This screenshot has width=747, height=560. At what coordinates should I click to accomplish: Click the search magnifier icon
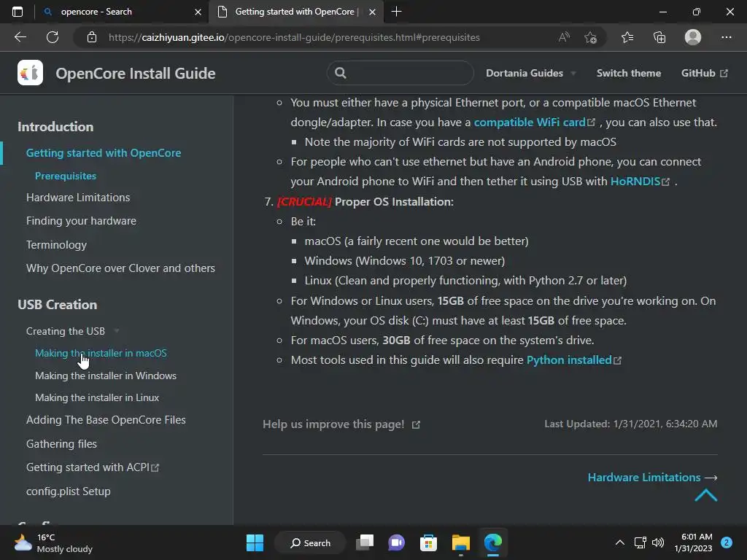tap(340, 73)
